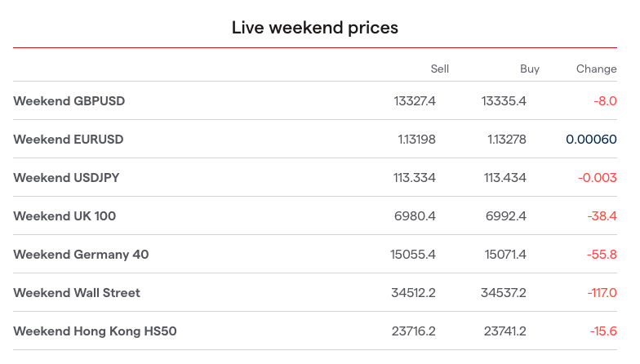Click UK 100 buy price 6992.4
The image size is (640, 364).
click(x=506, y=216)
